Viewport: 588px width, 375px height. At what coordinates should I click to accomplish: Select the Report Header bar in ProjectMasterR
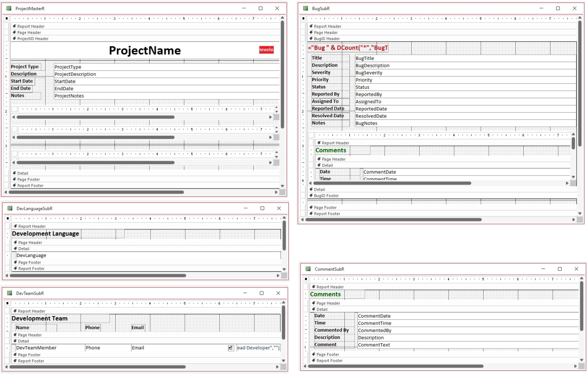tap(145, 26)
